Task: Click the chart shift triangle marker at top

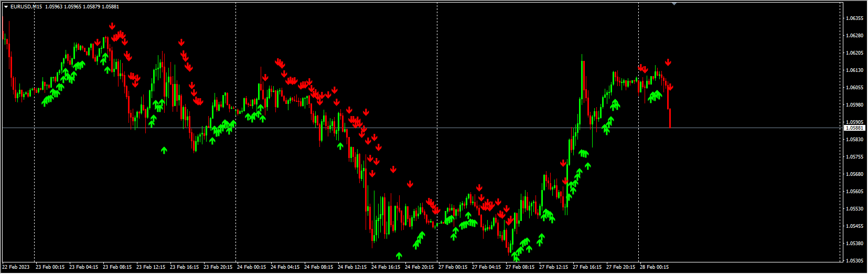Action: [x=674, y=4]
